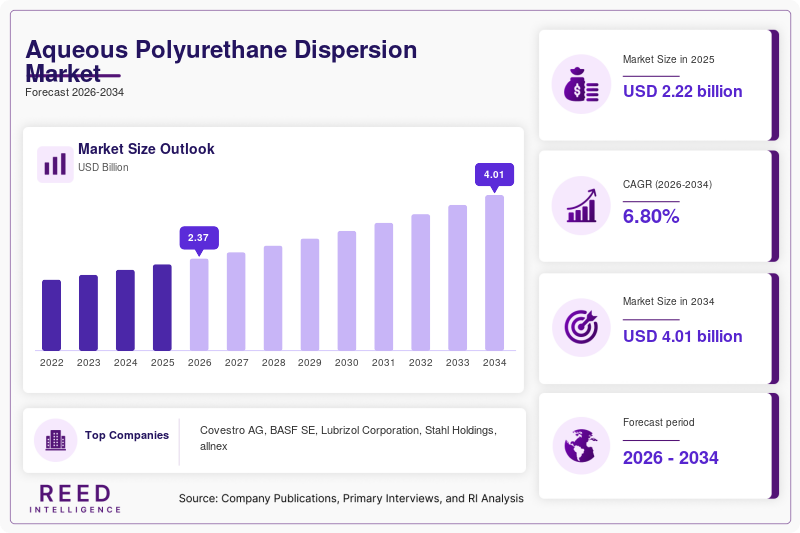Click the 'allnex' company name
800x533 pixels.
(x=213, y=446)
